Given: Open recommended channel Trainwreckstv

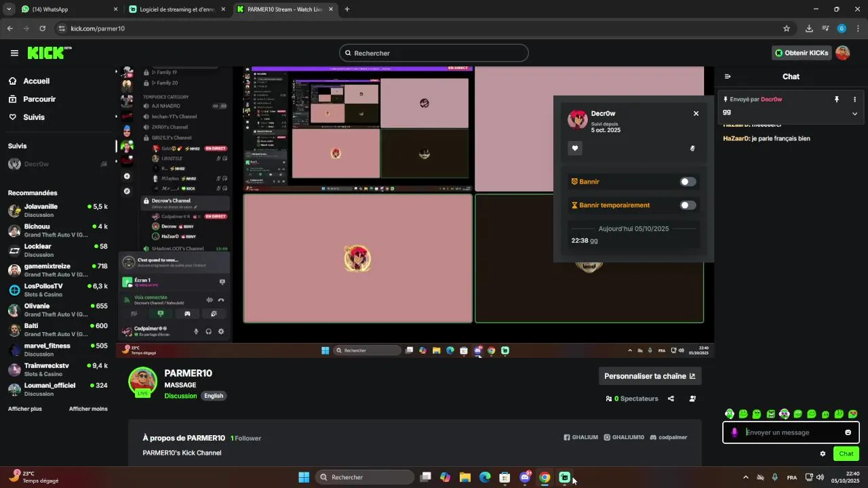Looking at the screenshot, I should (x=58, y=369).
